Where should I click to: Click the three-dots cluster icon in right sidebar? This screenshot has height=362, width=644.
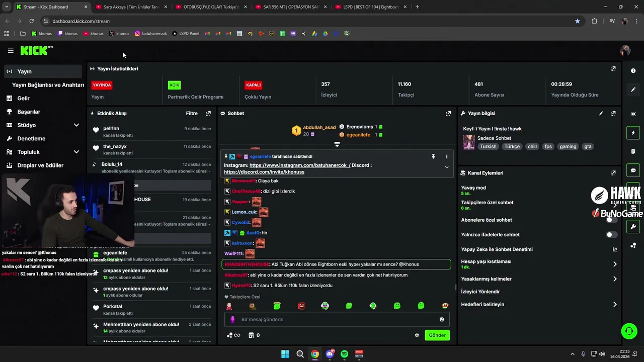click(x=633, y=245)
